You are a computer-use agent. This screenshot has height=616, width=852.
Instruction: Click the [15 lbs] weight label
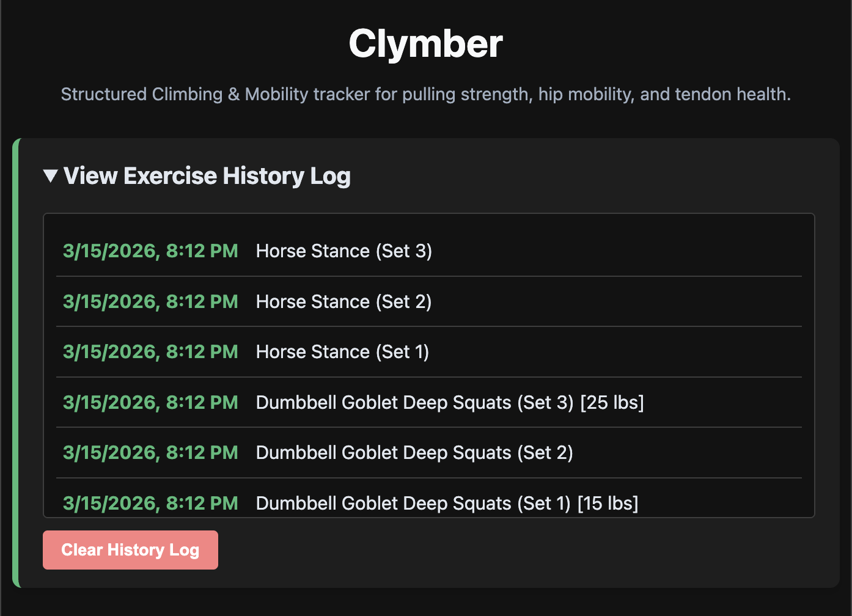pyautogui.click(x=608, y=504)
